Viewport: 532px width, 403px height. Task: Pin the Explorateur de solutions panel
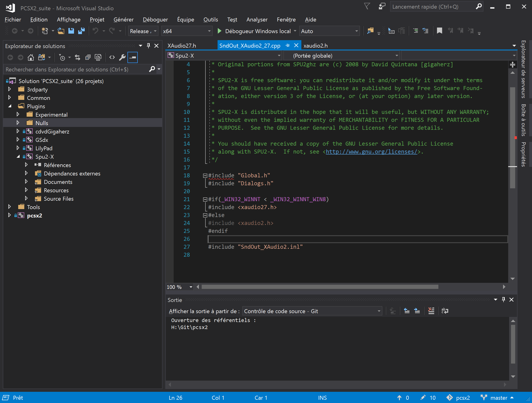[x=148, y=46]
